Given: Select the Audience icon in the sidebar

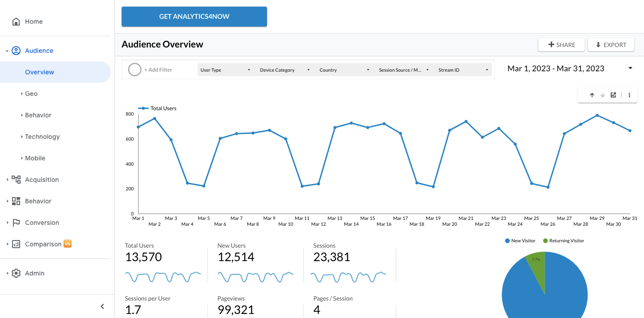Looking at the screenshot, I should point(17,50).
